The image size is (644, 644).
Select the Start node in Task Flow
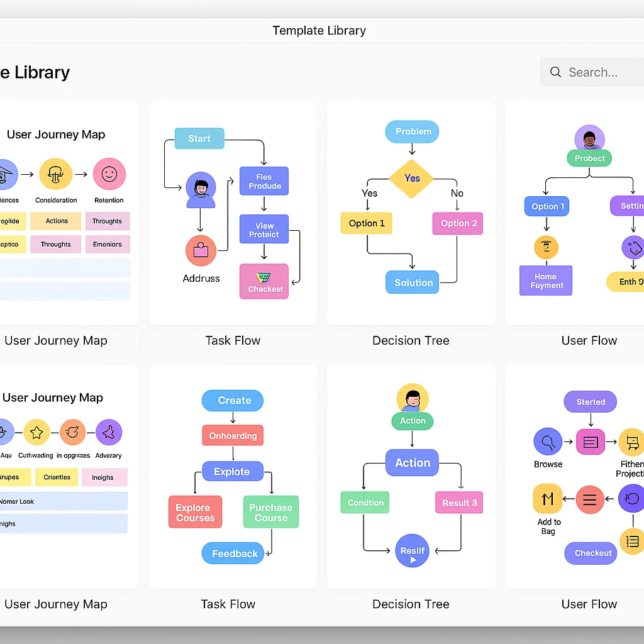click(199, 138)
